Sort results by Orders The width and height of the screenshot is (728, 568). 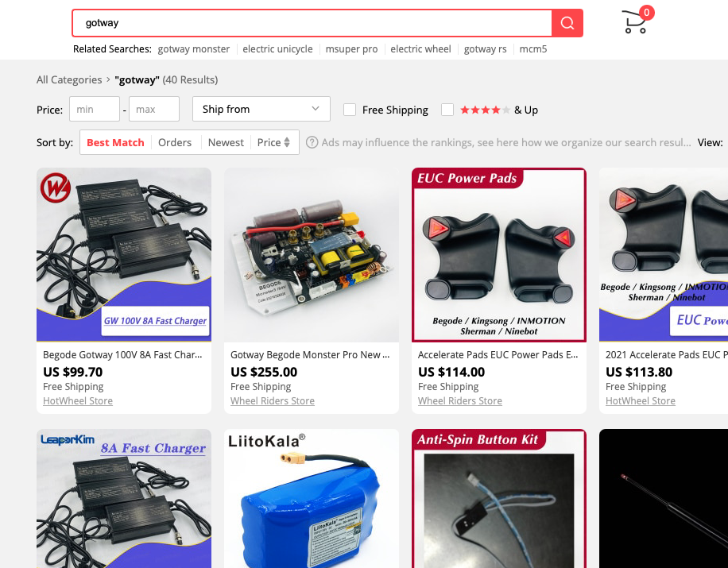pyautogui.click(x=175, y=142)
